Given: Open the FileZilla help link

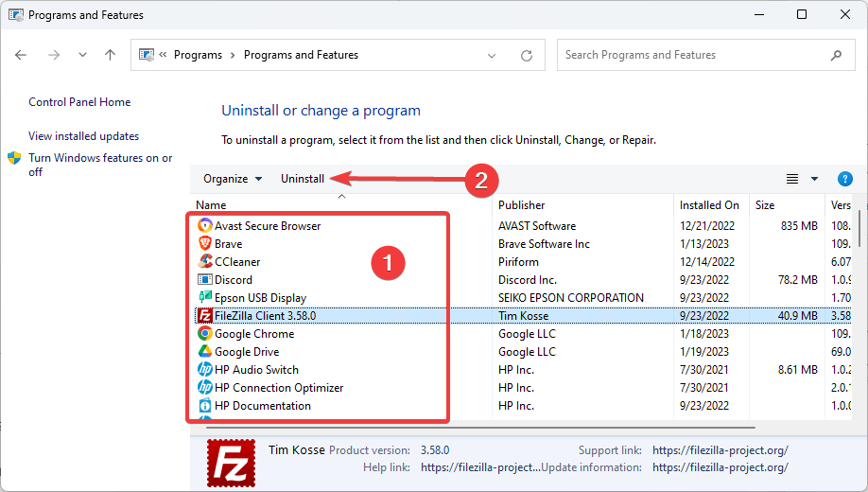Looking at the screenshot, I should (480, 467).
